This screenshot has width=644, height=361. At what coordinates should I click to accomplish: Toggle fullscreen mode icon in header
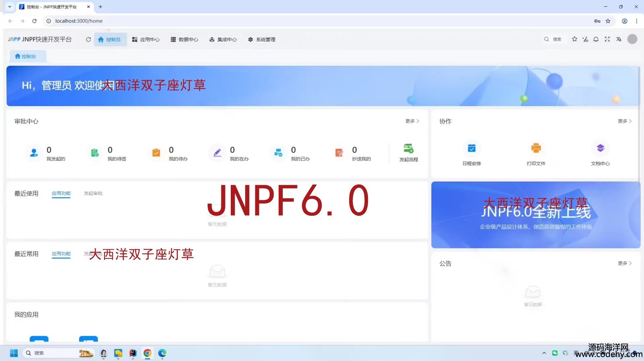point(607,39)
